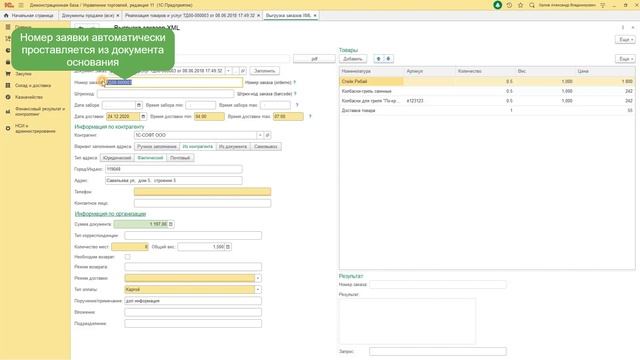This screenshot has height=360, width=640.
Task: Open calculator for Общий вес field
Action: (x=228, y=247)
